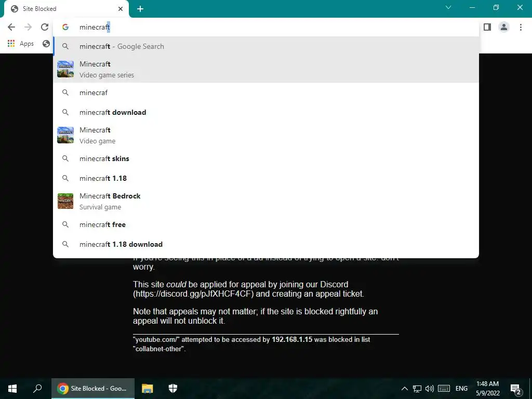Open the Chrome profile avatar
The height and width of the screenshot is (399, 532).
tap(504, 27)
